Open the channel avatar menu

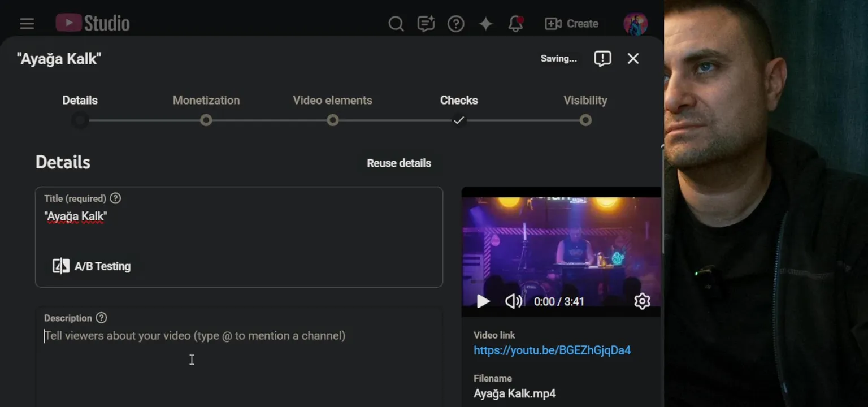point(635,24)
